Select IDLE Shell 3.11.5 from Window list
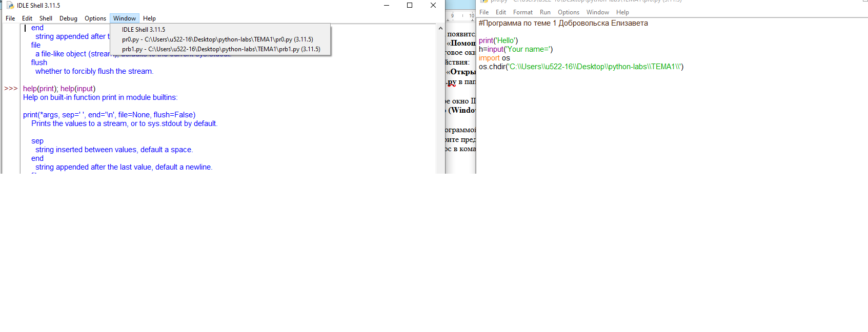868x332 pixels. tap(144, 30)
